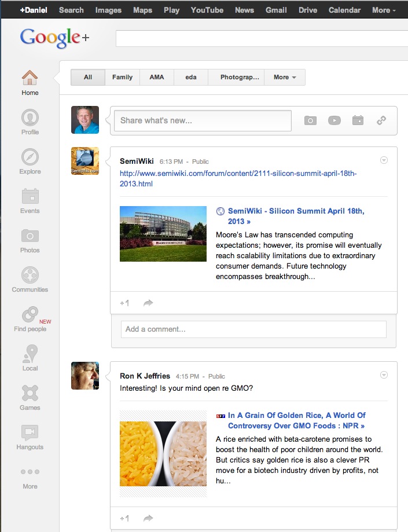Select the Family circle tab
This screenshot has width=408, height=532.
(122, 77)
